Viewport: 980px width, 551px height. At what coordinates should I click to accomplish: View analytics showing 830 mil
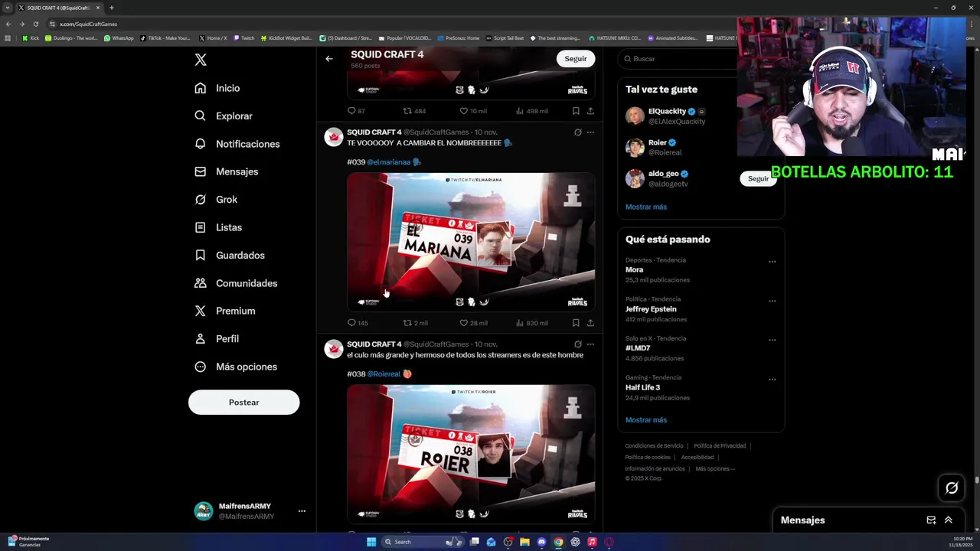(531, 323)
